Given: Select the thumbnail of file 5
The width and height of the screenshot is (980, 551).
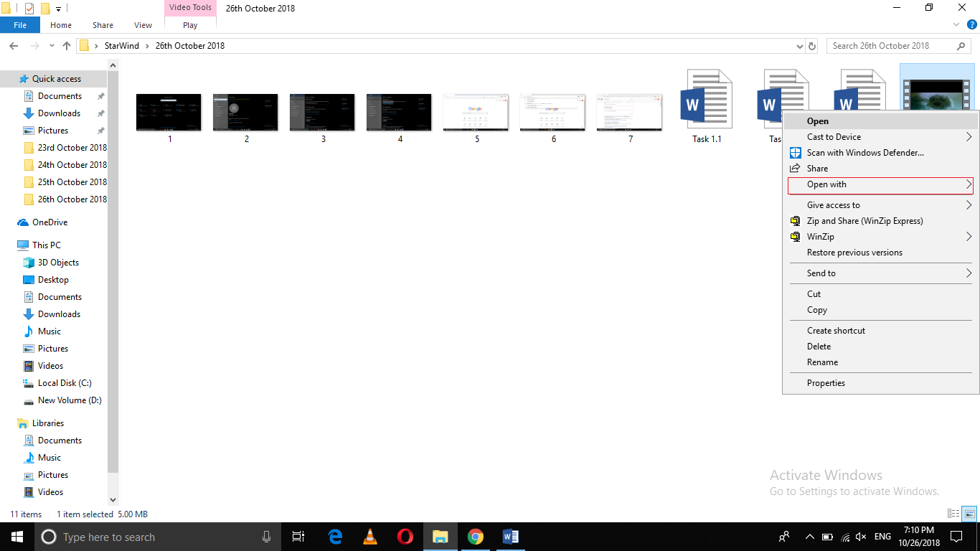Looking at the screenshot, I should coord(476,112).
